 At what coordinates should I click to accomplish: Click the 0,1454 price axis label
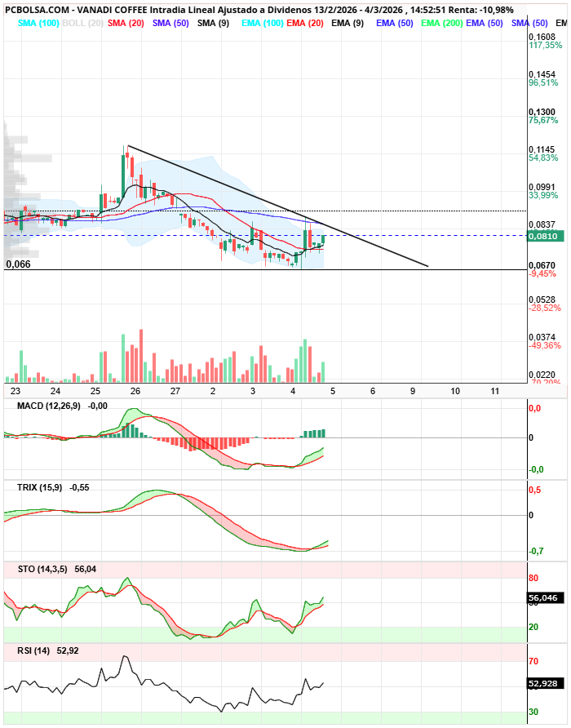coord(542,74)
